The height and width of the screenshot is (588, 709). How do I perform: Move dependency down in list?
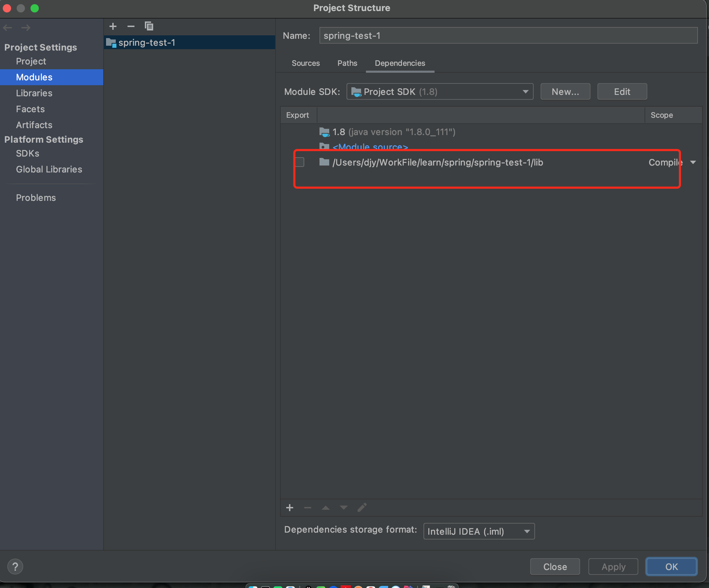pos(344,508)
